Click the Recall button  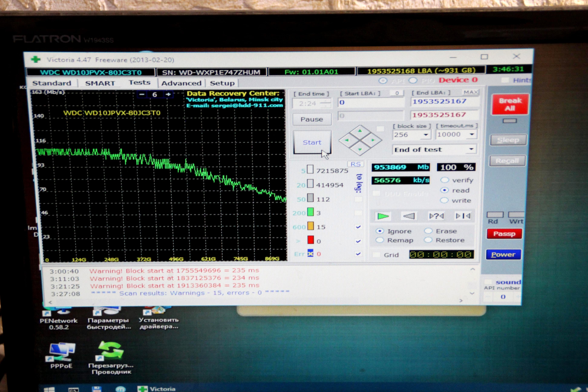507,161
